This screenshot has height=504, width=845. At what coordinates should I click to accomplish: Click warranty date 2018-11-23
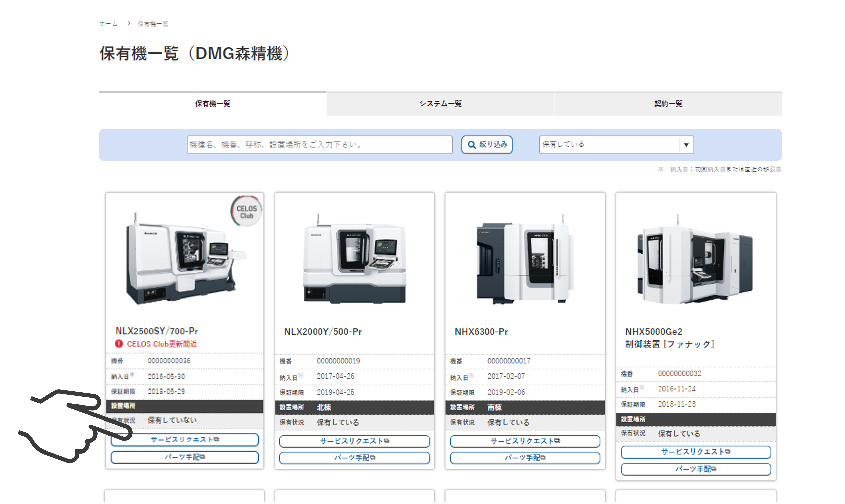[x=677, y=404]
